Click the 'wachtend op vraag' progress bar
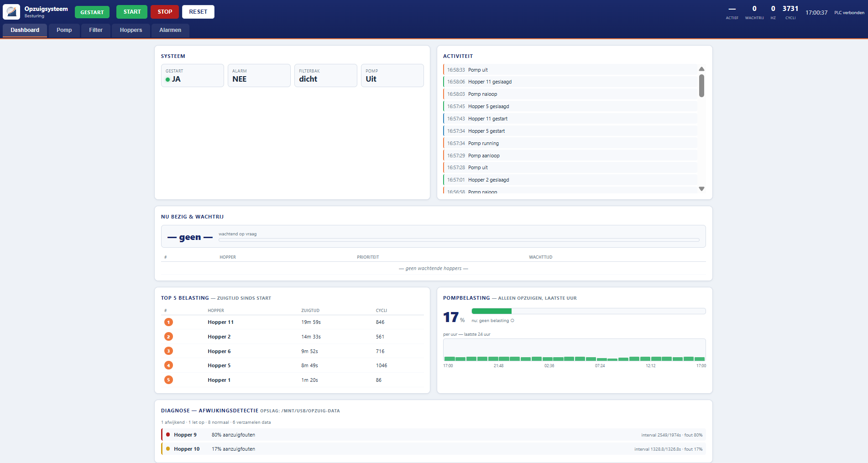Image resolution: width=868 pixels, height=463 pixels. pos(459,240)
